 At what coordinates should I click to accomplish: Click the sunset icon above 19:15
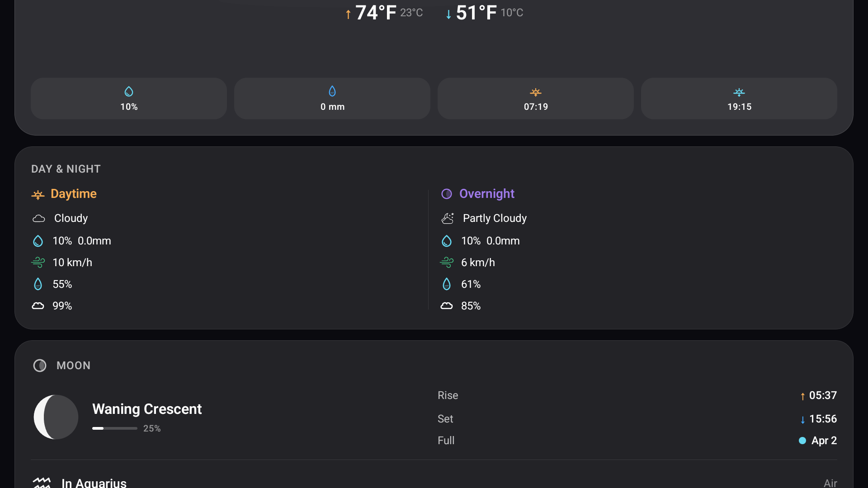tap(739, 92)
